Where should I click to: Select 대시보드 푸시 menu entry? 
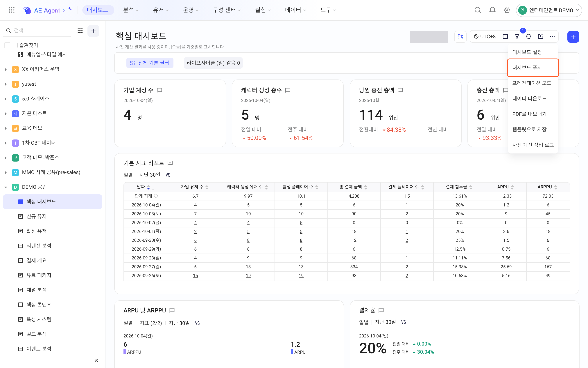[x=533, y=68]
